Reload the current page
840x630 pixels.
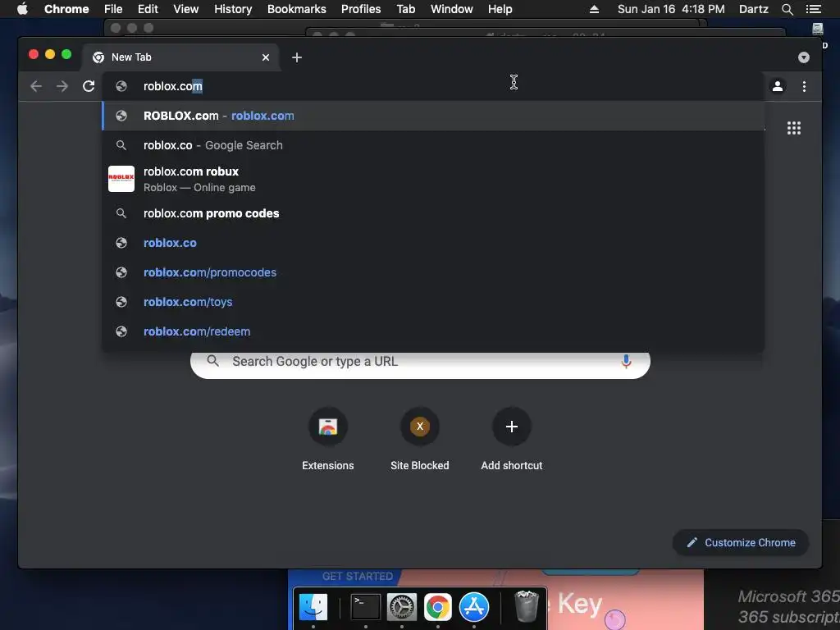tap(89, 86)
